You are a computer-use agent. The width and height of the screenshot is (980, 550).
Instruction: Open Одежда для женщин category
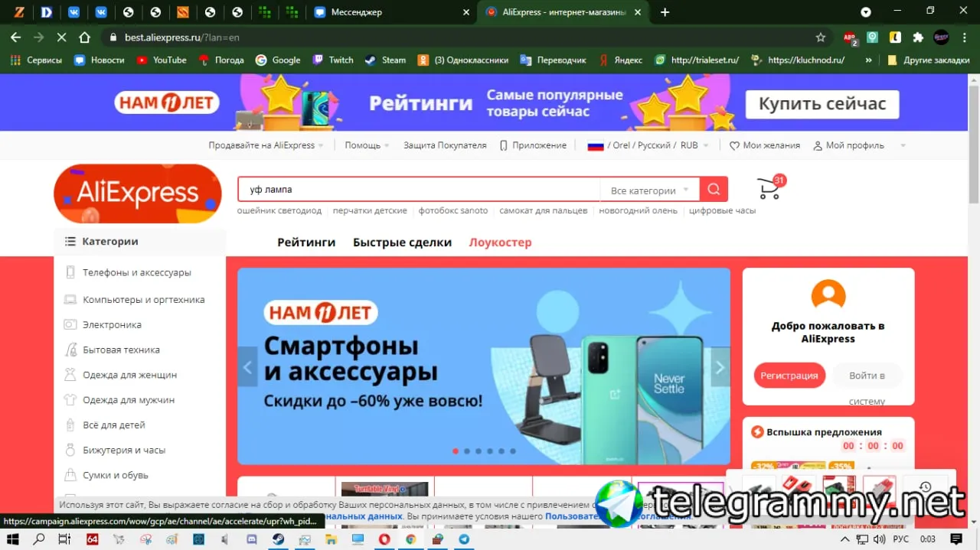coord(129,375)
